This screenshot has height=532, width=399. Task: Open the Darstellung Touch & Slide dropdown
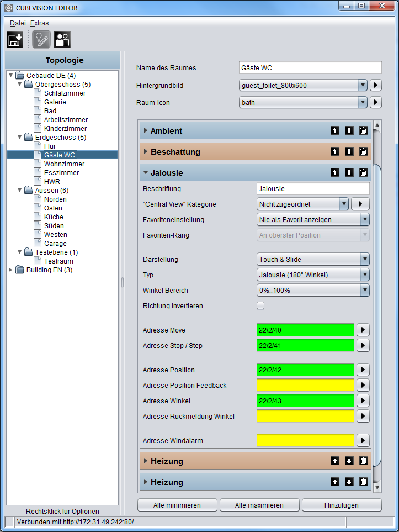pos(313,259)
